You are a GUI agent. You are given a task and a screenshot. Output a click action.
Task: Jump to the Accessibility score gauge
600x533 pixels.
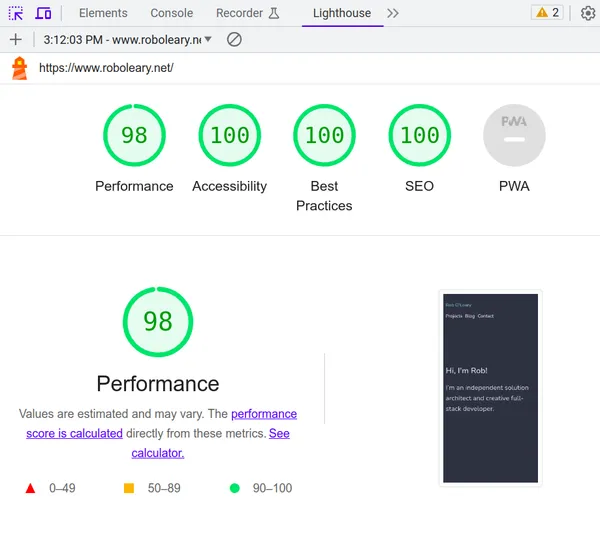[x=229, y=135]
